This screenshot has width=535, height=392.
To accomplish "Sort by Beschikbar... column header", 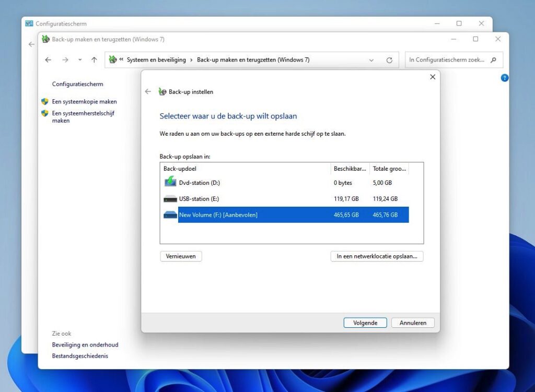I will (350, 169).
